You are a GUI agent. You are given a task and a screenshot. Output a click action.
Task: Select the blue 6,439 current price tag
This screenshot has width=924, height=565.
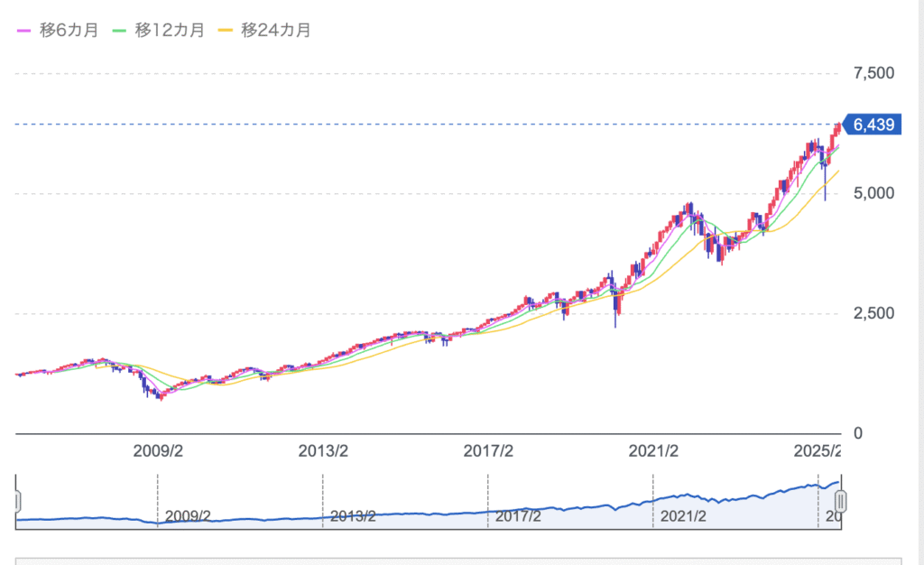tap(873, 125)
